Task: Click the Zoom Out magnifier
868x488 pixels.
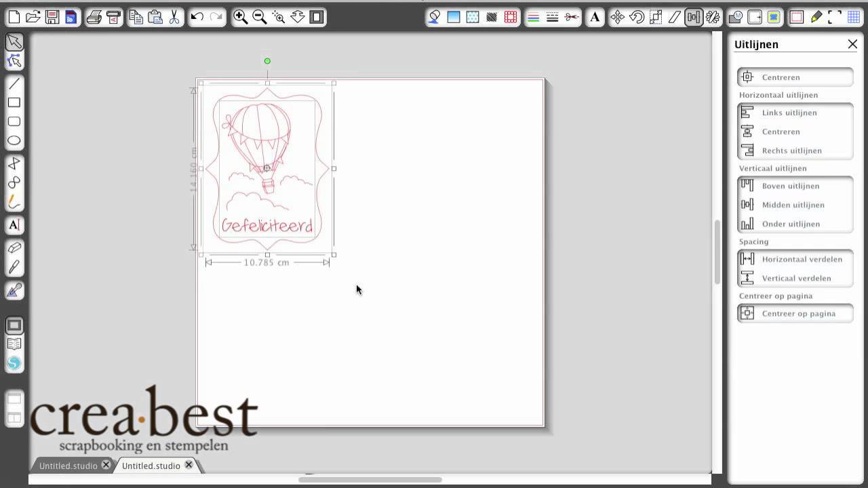Action: pos(260,17)
